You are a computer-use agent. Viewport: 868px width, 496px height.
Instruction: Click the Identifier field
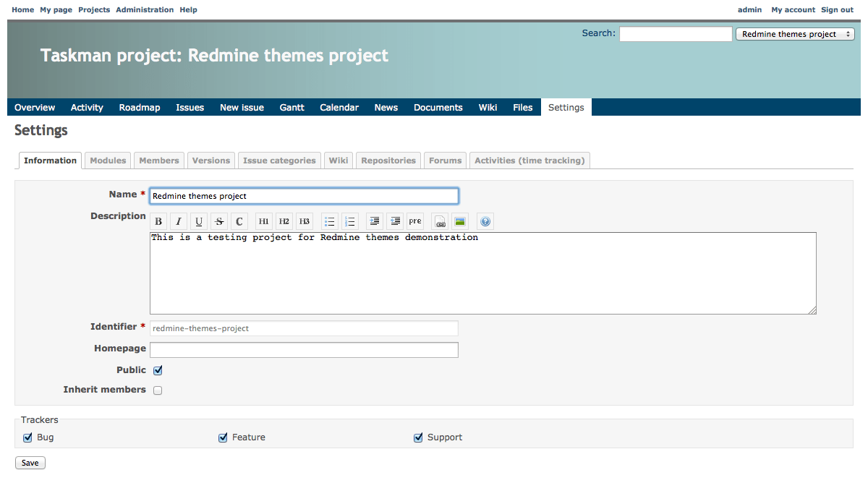coord(304,328)
